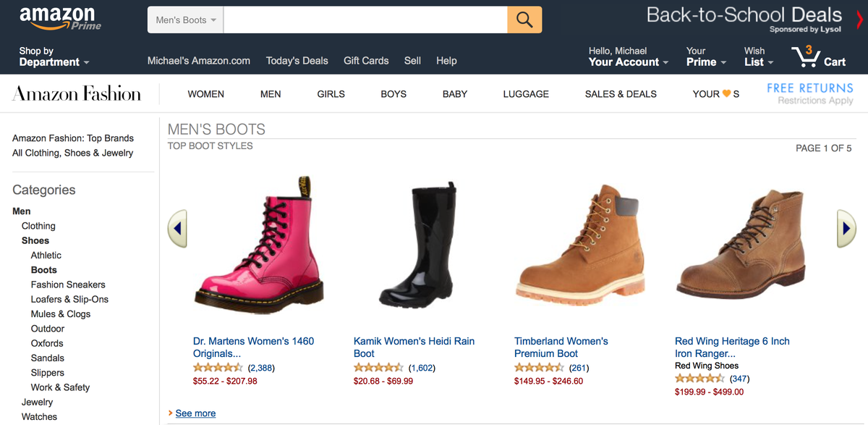Click the See more link

tap(195, 413)
